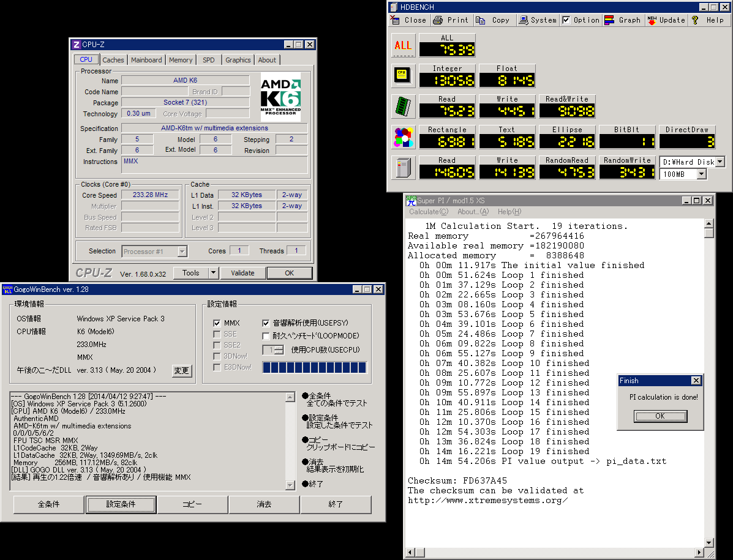
Task: Switch to the Memory tab in CPU-Z
Action: (x=181, y=60)
